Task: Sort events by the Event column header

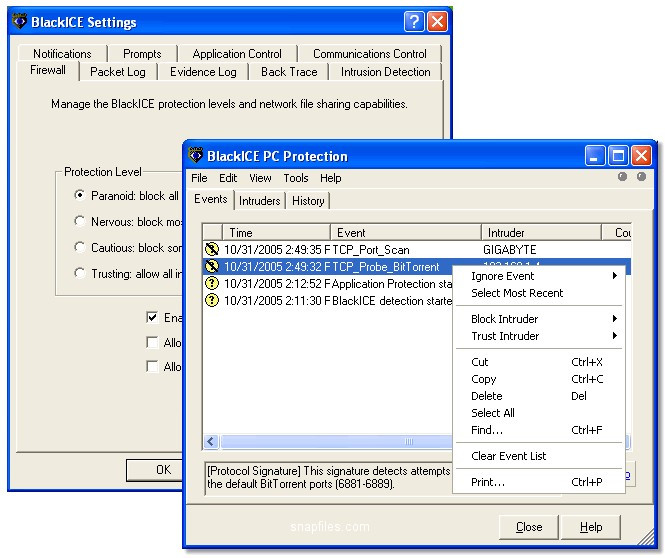Action: pos(406,232)
